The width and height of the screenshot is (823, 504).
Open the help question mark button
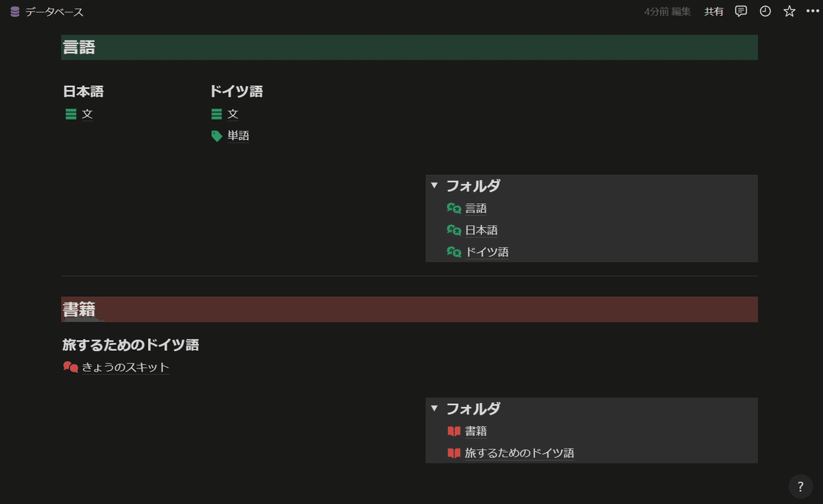click(800, 486)
